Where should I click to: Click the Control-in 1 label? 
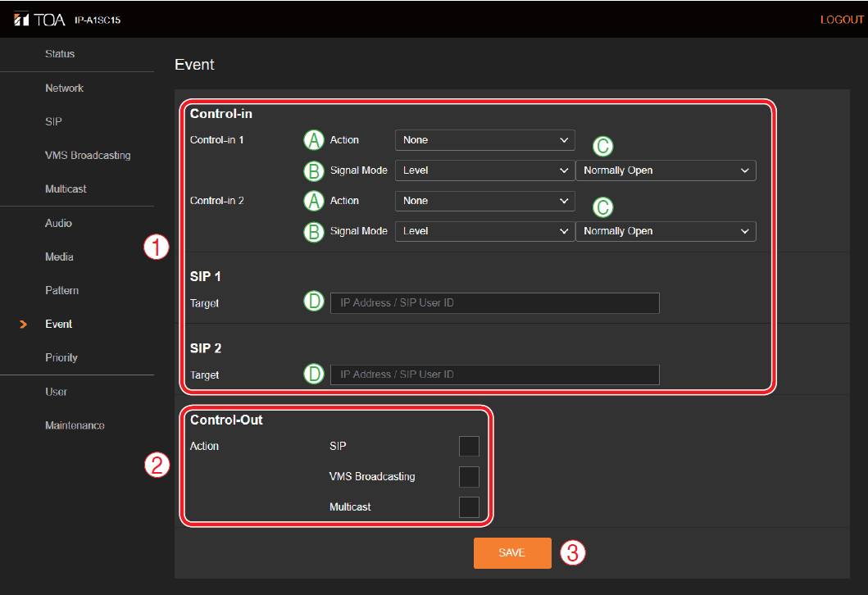217,140
